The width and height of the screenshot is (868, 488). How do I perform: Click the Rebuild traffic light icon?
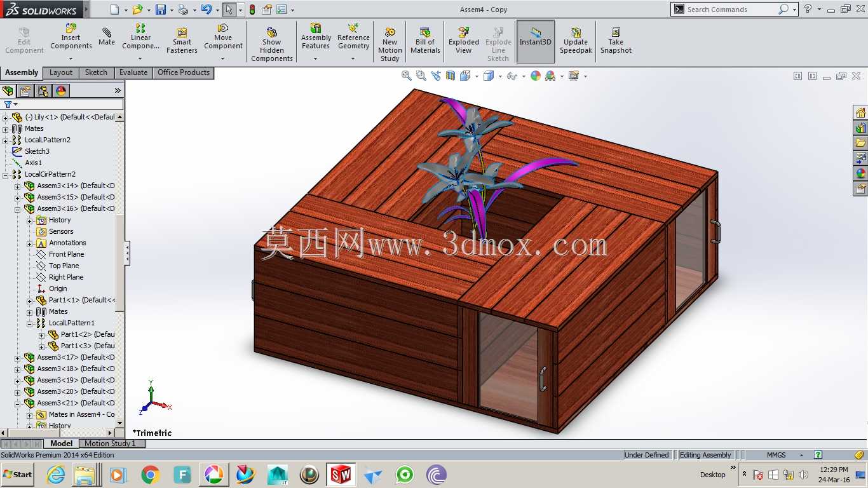[252, 10]
